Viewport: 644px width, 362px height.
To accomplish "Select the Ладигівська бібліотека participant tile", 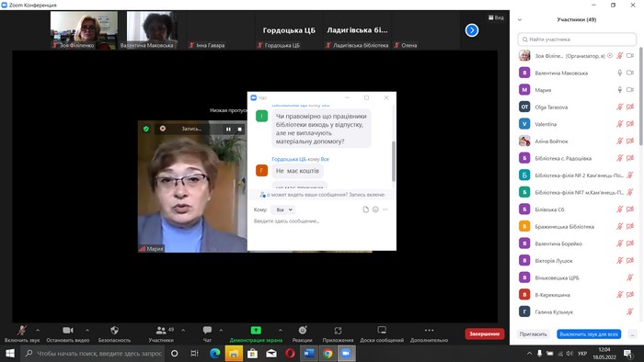I will [x=357, y=30].
